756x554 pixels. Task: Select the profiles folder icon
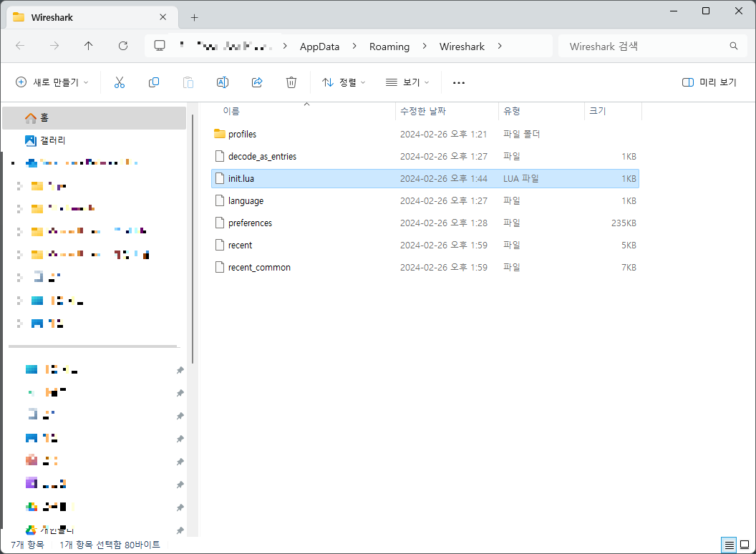(220, 134)
